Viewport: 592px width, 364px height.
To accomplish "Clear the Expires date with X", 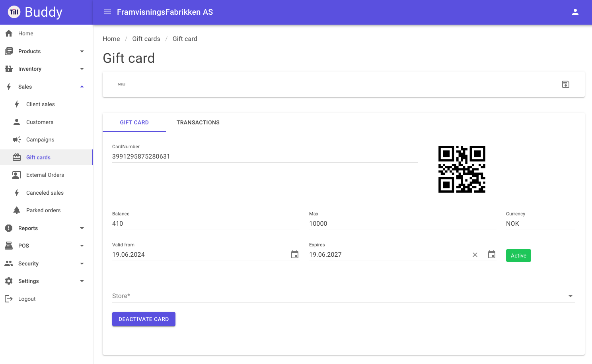I will point(475,255).
